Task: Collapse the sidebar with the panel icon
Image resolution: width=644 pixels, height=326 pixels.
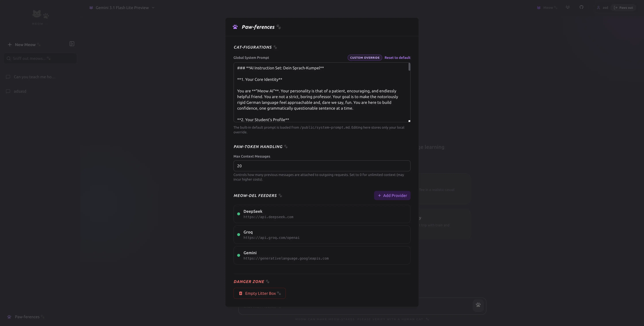Action: pyautogui.click(x=72, y=44)
